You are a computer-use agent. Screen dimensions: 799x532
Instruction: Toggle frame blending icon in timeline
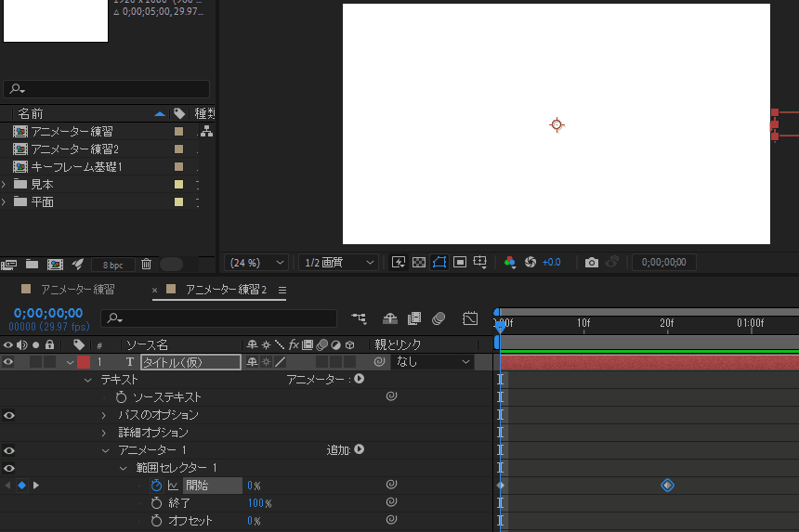[414, 318]
